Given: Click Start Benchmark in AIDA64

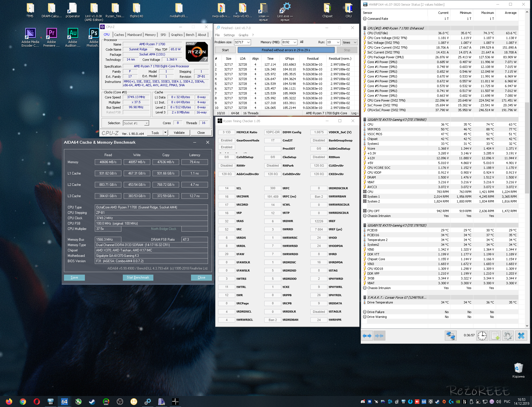Looking at the screenshot, I should [138, 277].
